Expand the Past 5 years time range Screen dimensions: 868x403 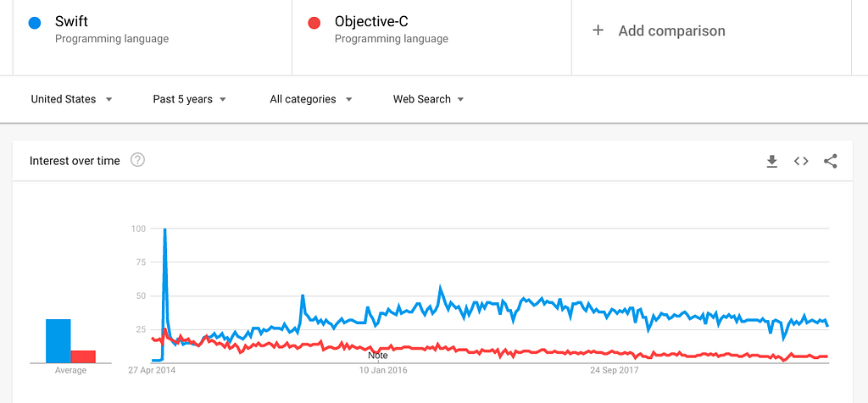[189, 100]
